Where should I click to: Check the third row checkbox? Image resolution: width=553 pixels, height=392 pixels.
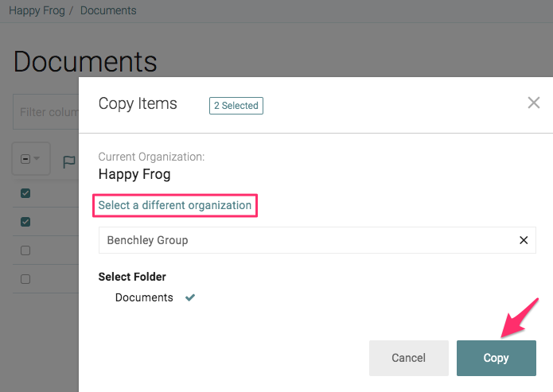(x=25, y=250)
